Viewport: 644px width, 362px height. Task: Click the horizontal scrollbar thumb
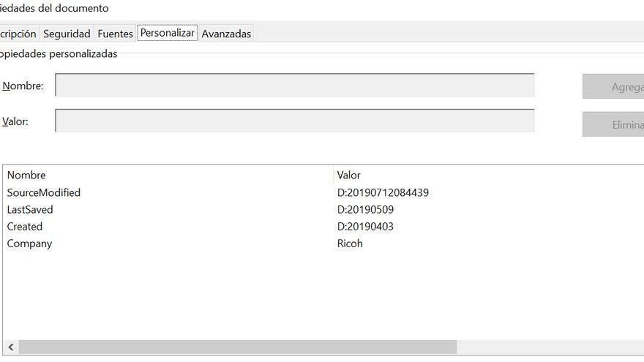tap(238, 347)
